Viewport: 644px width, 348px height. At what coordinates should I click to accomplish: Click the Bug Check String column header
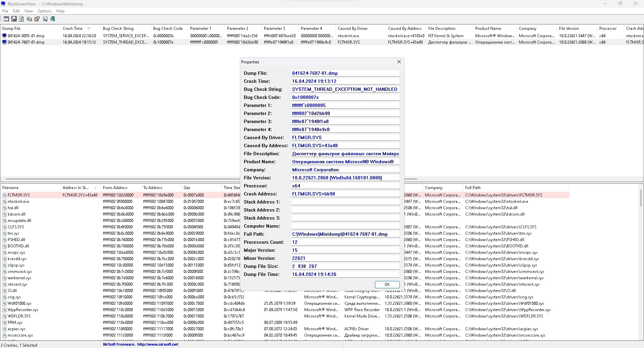pos(126,28)
